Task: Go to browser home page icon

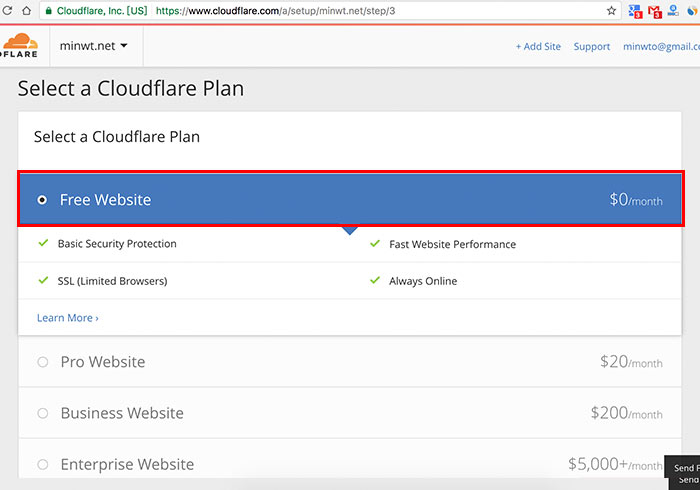Action: click(x=26, y=10)
